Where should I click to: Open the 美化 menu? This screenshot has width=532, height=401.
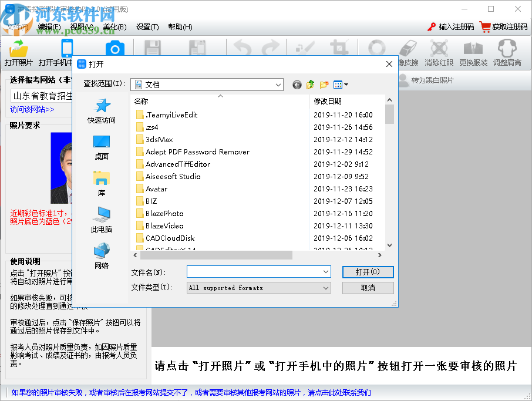pos(115,27)
